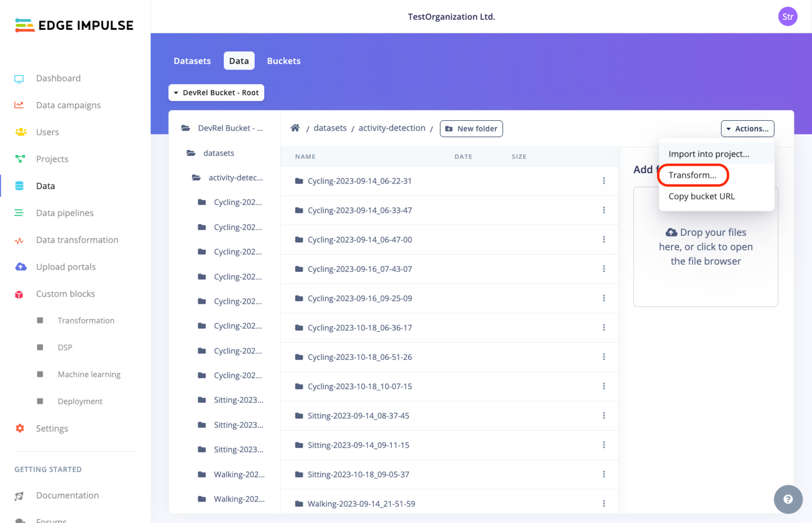812x523 pixels.
Task: Collapse the activity-detec... tree folder
Action: pos(197,178)
